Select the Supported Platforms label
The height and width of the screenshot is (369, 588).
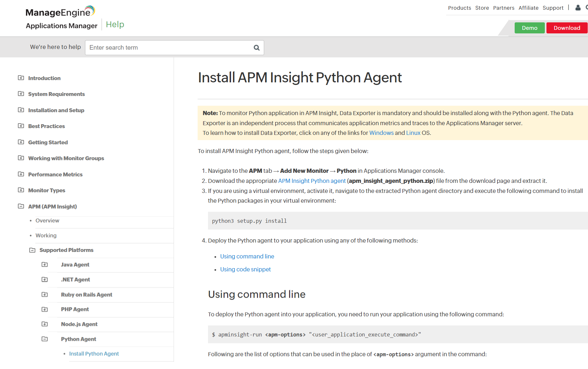tap(67, 250)
